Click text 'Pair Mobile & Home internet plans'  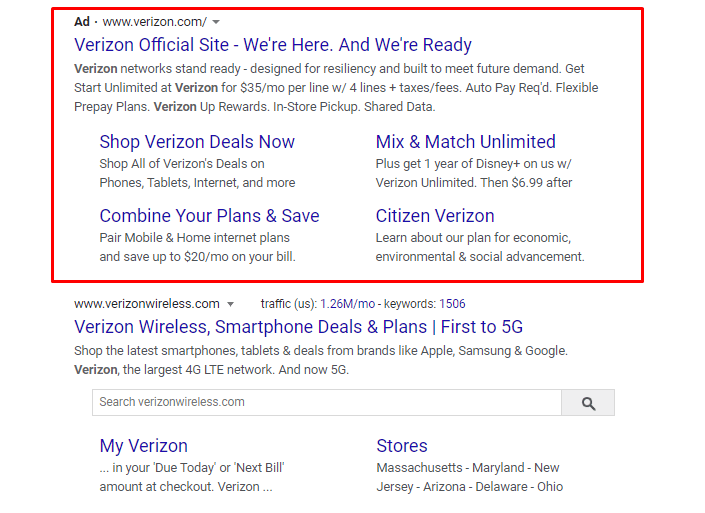(195, 237)
